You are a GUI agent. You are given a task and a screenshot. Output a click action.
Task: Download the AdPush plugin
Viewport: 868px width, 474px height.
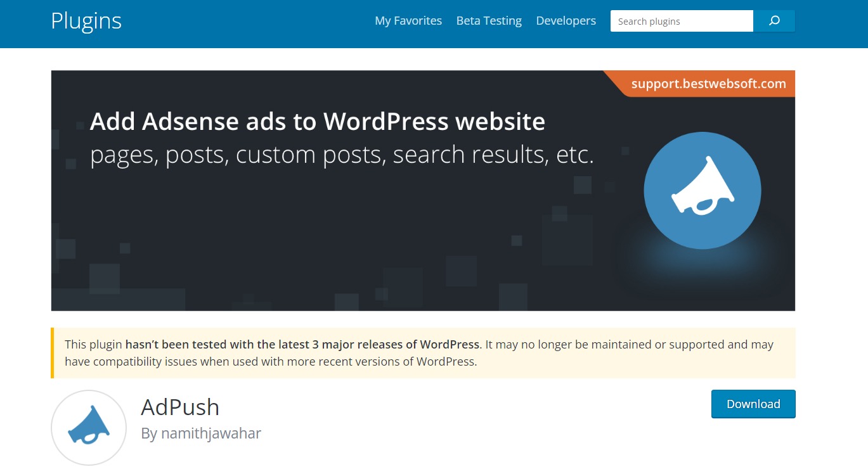(x=753, y=404)
